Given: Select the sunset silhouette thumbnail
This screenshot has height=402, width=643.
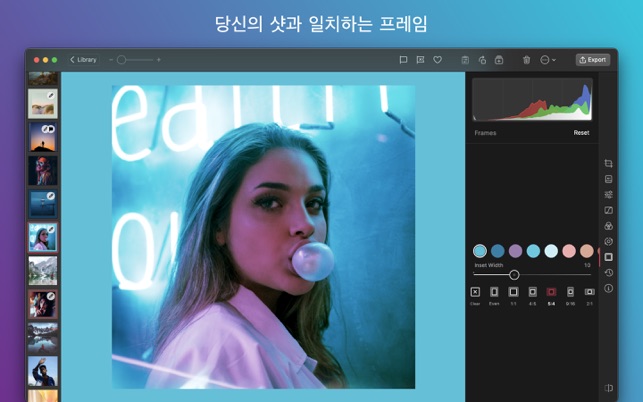Looking at the screenshot, I should pyautogui.click(x=43, y=137).
